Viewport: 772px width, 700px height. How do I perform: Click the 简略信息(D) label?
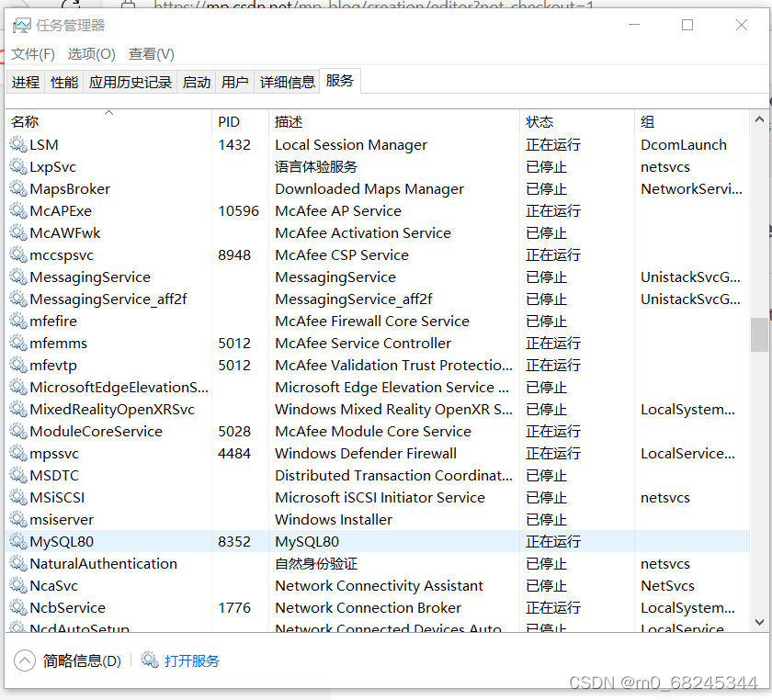tap(82, 660)
